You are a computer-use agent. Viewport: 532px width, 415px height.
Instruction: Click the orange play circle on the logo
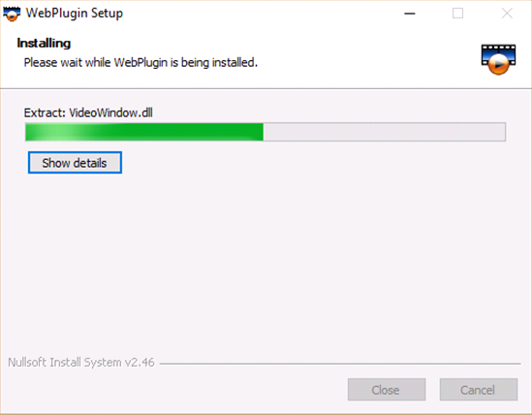(x=498, y=64)
